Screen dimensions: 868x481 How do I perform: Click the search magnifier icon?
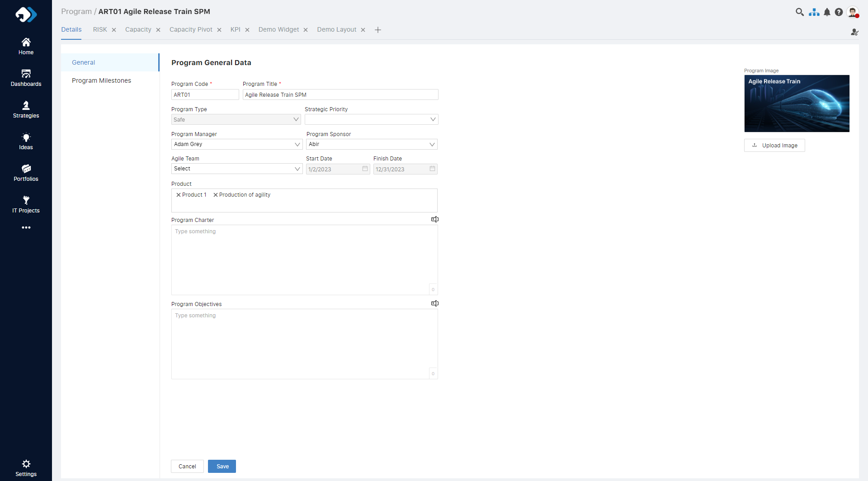click(799, 12)
